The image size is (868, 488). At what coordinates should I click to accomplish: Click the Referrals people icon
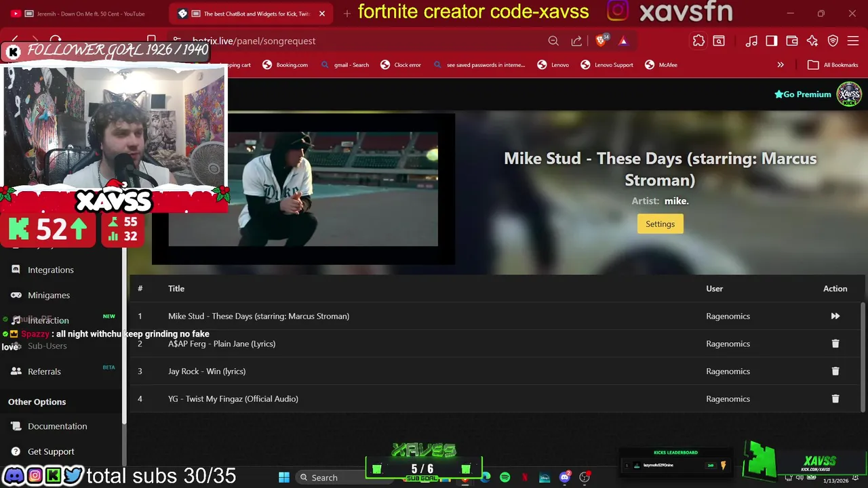click(16, 371)
